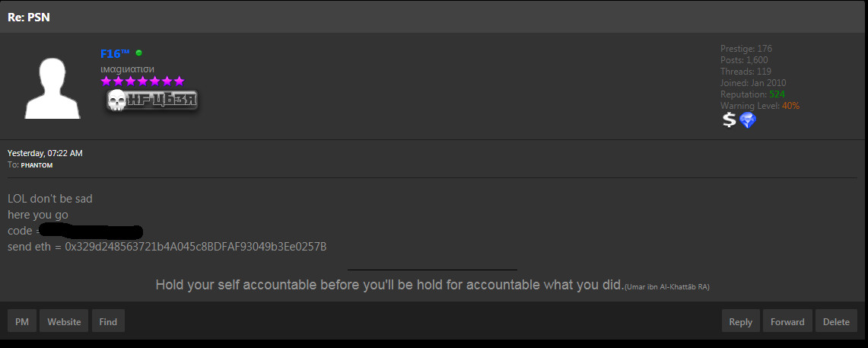Click the blacked-out code text

tap(92, 231)
